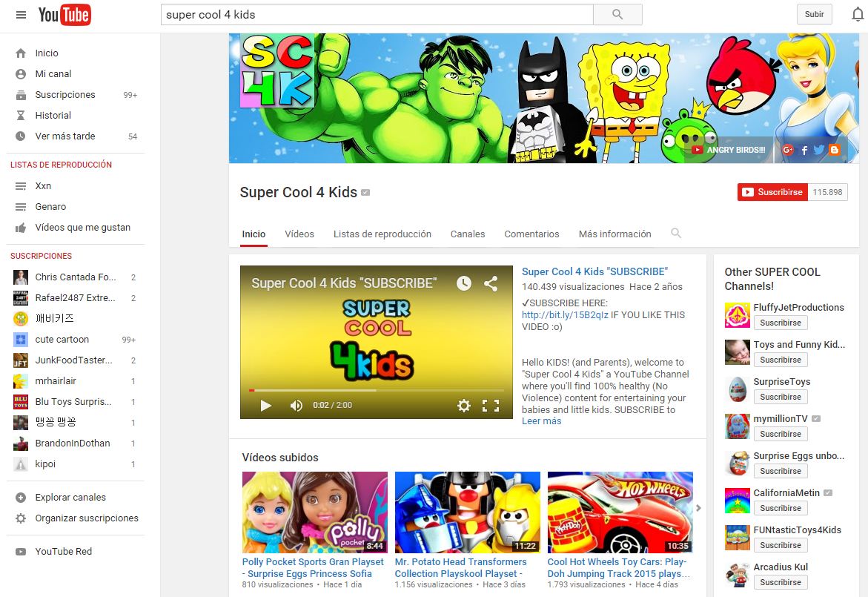The image size is (868, 597).
Task: Subscribe to CaliforniaMetin channel
Action: 781,509
